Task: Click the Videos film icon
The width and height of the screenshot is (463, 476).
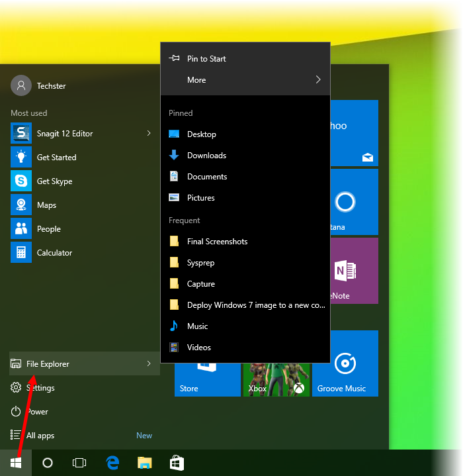Action: click(x=174, y=347)
